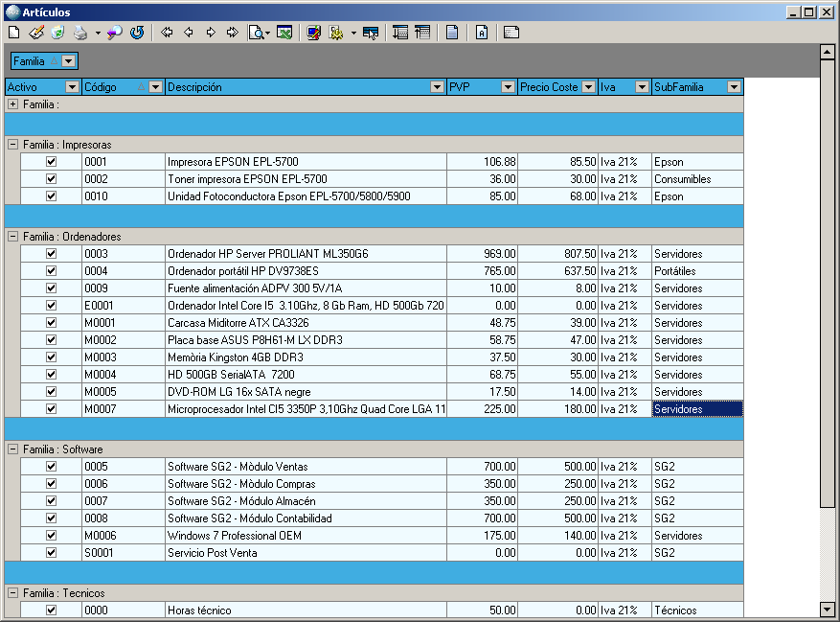The width and height of the screenshot is (840, 622).
Task: Uncheck Activo for article 0010
Action: [51, 196]
